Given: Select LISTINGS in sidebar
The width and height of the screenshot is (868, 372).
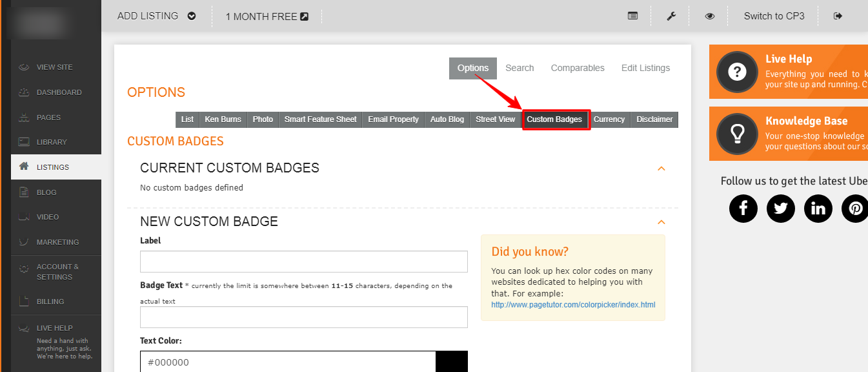Looking at the screenshot, I should click(x=56, y=167).
